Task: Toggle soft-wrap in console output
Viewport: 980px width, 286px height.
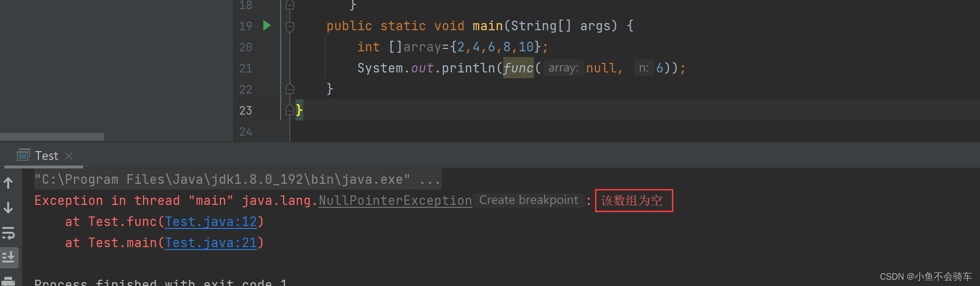Action: (9, 233)
